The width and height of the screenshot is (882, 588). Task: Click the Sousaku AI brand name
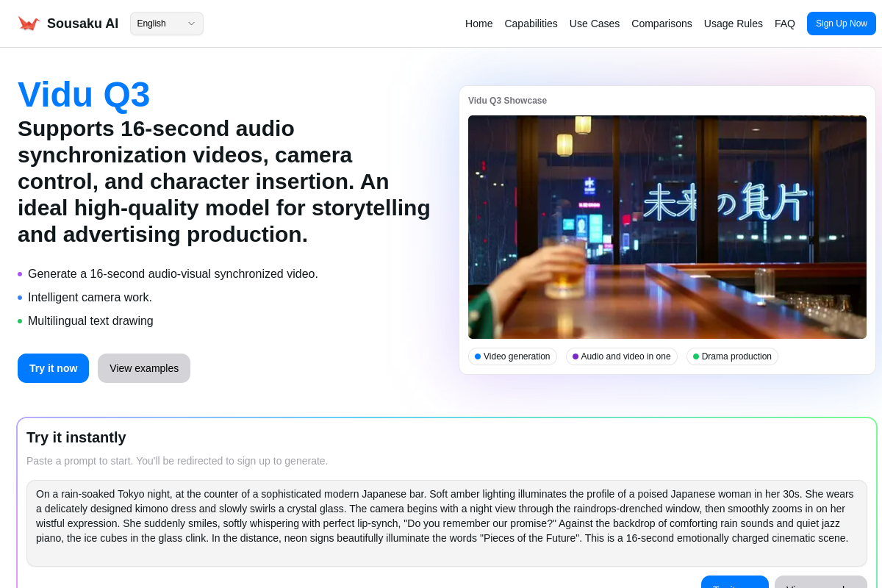pos(82,24)
